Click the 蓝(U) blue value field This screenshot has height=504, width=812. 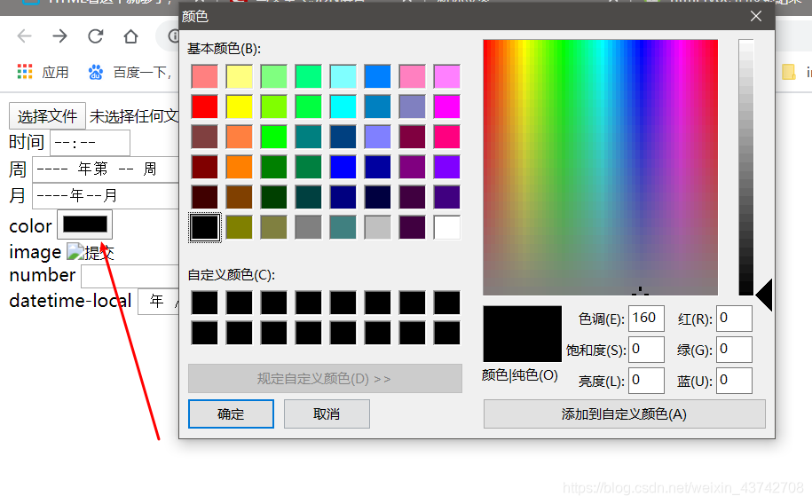[734, 381]
